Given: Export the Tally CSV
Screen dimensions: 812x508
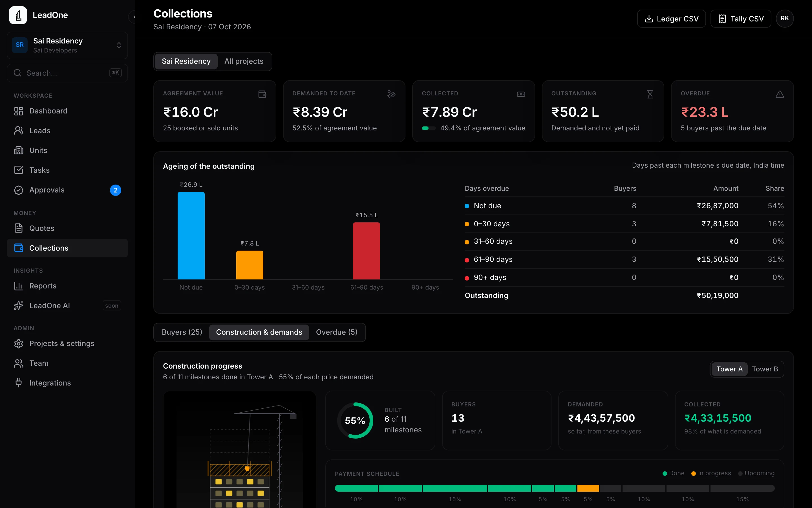Looking at the screenshot, I should [741, 19].
